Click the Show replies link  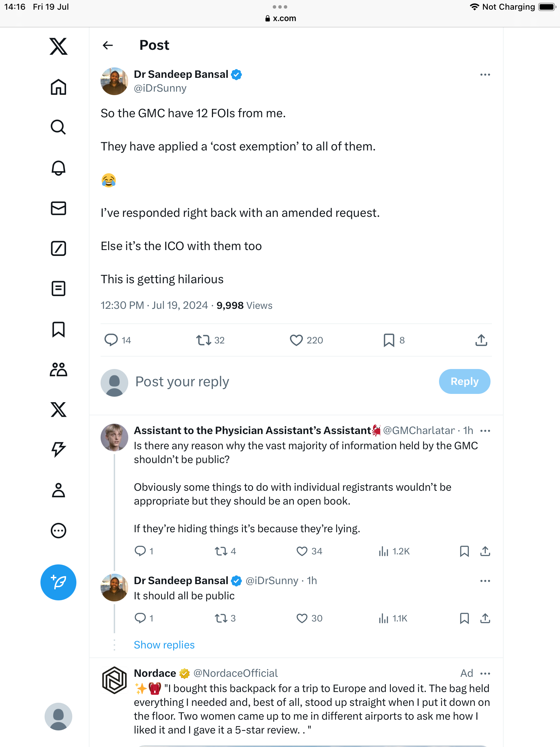164,645
